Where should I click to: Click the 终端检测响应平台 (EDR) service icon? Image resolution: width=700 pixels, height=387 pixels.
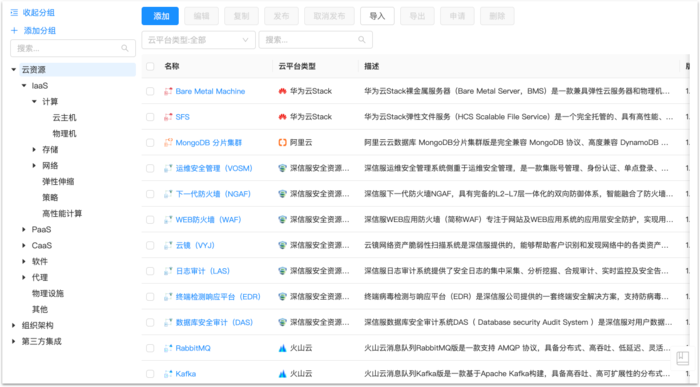(168, 296)
